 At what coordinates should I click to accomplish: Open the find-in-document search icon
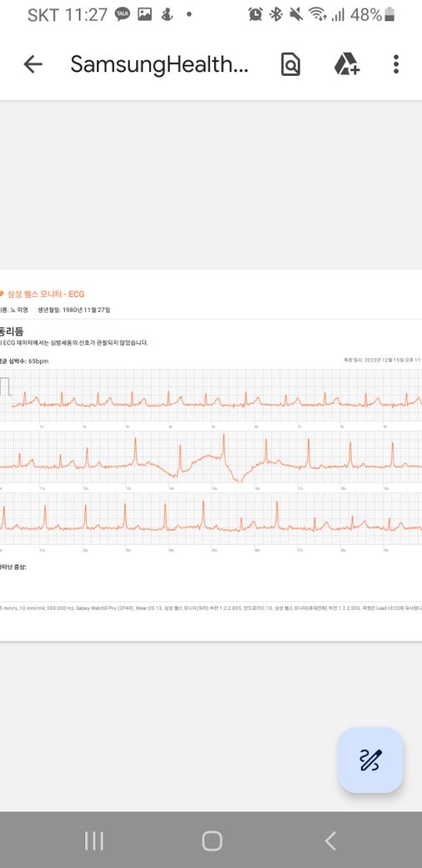(290, 65)
